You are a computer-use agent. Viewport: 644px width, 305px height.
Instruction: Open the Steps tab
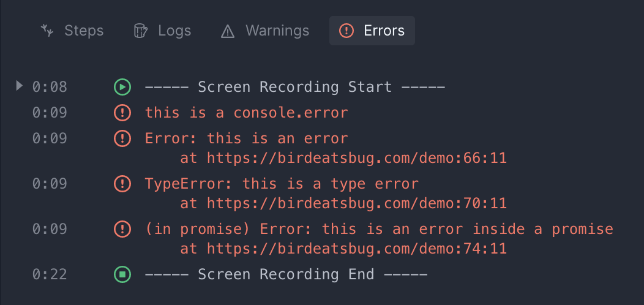pyautogui.click(x=72, y=31)
